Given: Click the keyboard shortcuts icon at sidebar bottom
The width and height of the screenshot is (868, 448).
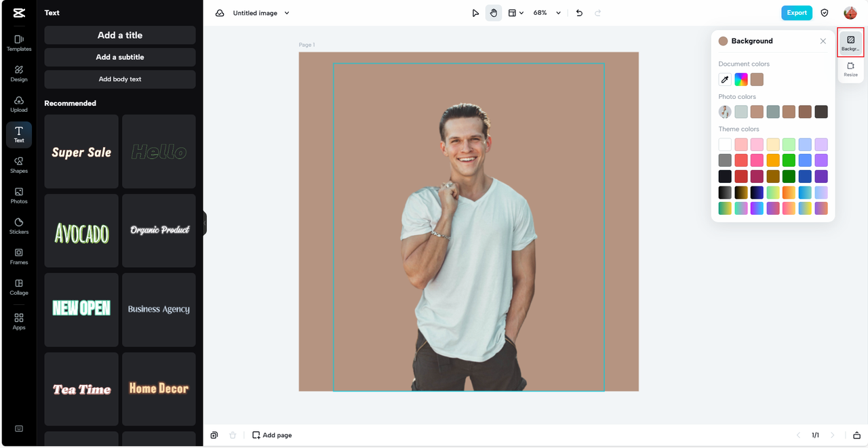Looking at the screenshot, I should click(19, 428).
